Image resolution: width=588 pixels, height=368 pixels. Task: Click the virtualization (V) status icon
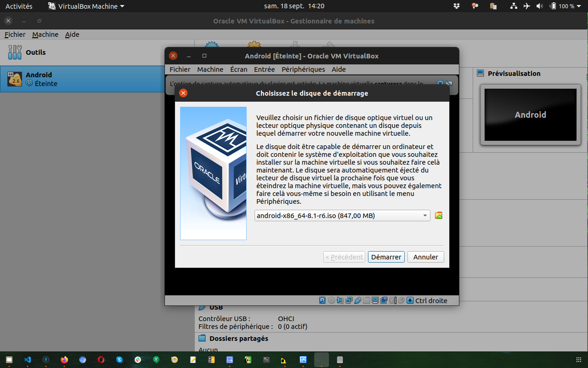tap(392, 300)
